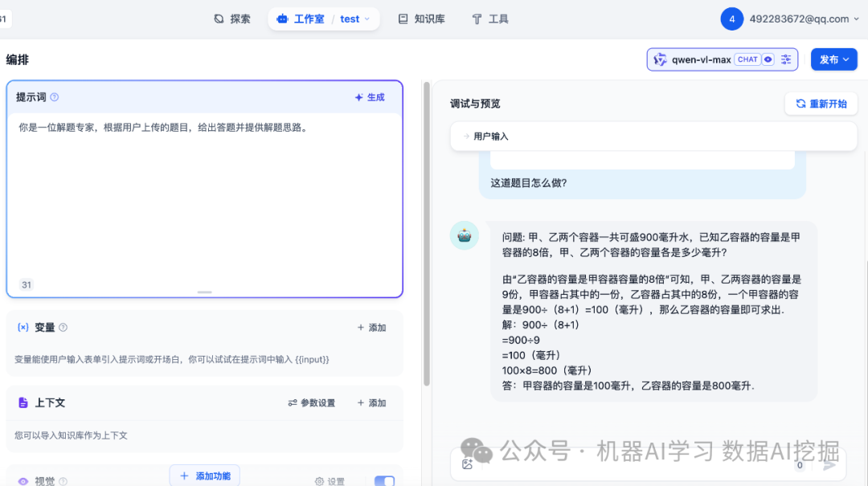Open the test app switcher dropdown

(354, 19)
